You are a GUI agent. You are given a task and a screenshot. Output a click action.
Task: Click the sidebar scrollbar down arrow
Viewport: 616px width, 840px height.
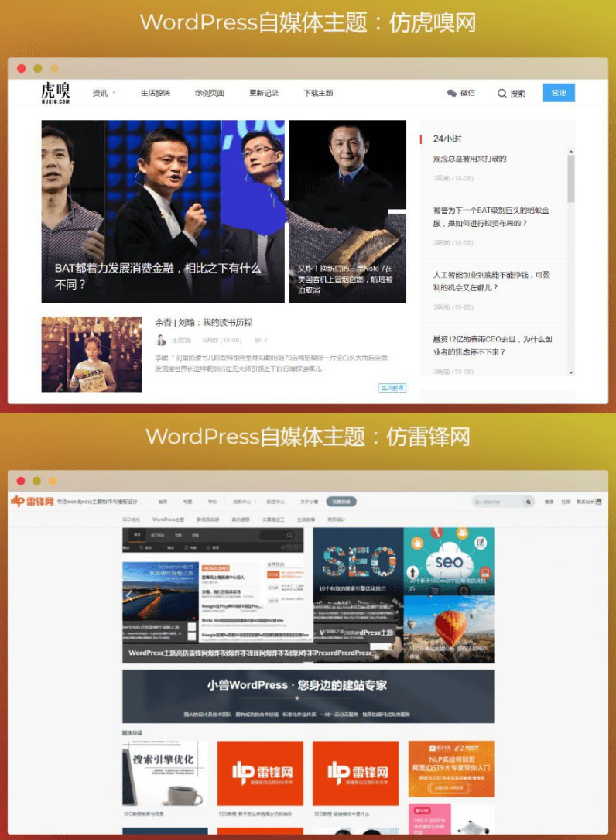click(x=571, y=371)
